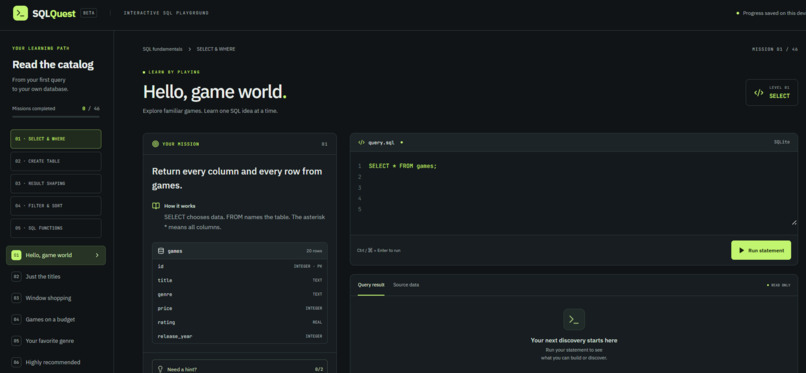Click the SELECT & WHERE breadcrumb
Viewport: 806px width, 373px height.
(216, 49)
